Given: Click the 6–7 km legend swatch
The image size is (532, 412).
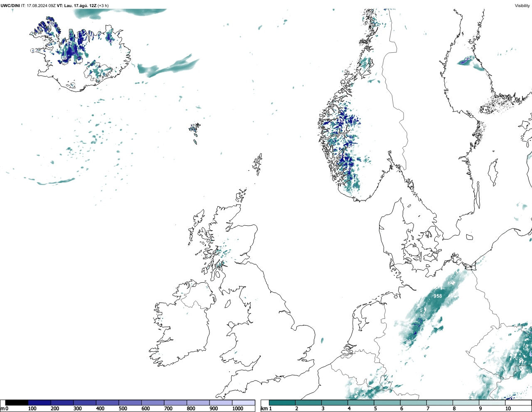Looking at the screenshot, I should (413, 402).
